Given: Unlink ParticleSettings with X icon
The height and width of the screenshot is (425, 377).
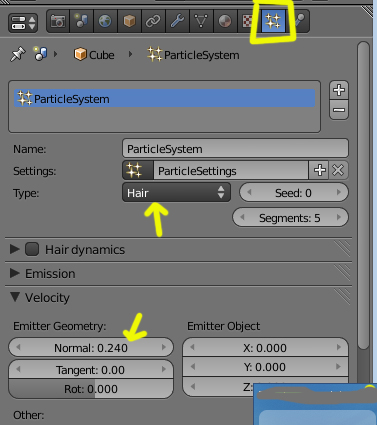Looking at the screenshot, I should pos(338,170).
